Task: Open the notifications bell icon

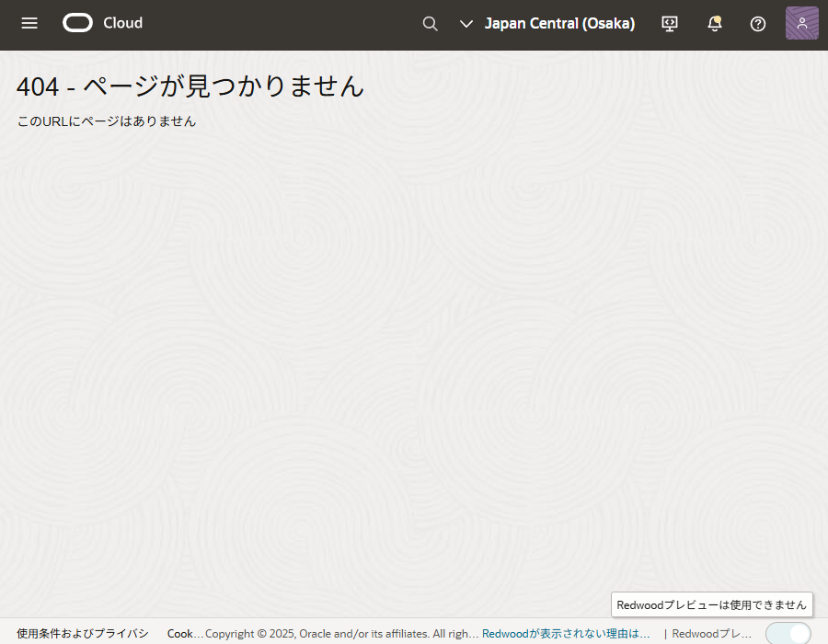Action: 715,24
